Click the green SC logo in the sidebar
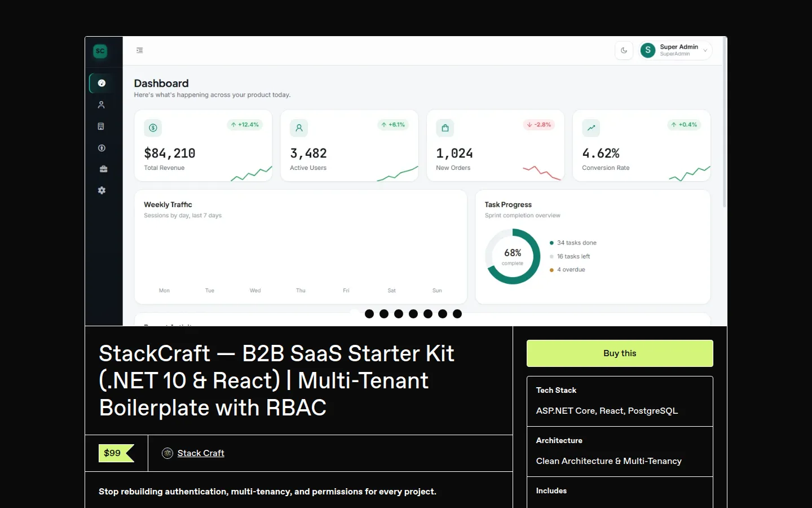Screen dimensions: 812x508 (x=100, y=51)
